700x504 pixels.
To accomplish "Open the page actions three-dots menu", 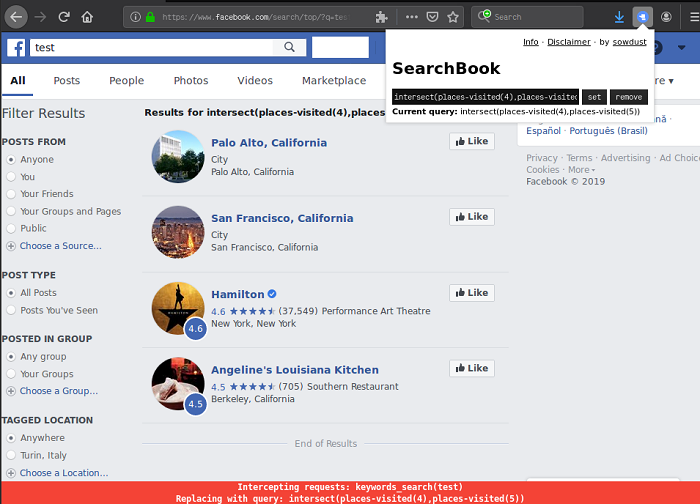I will 412,17.
